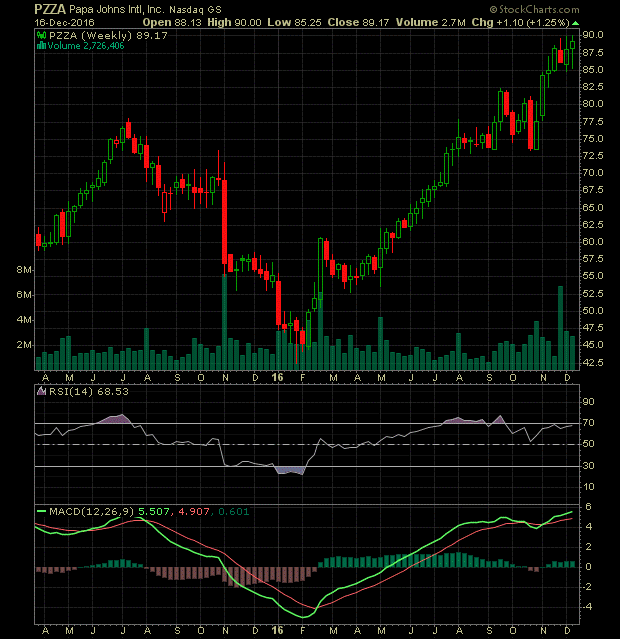The width and height of the screenshot is (620, 639).
Task: Click the candlestick legend icon beside PZZA (Weekly)
Action: [x=40, y=34]
